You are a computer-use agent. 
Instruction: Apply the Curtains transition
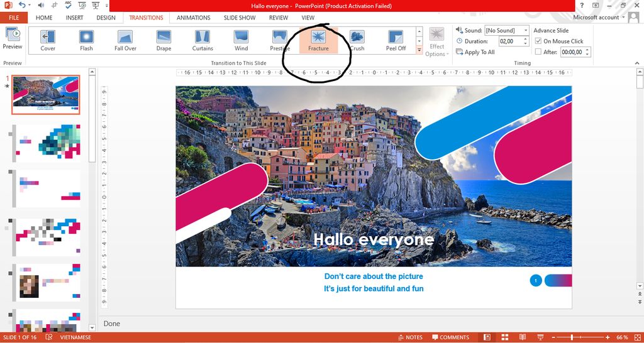coord(202,41)
